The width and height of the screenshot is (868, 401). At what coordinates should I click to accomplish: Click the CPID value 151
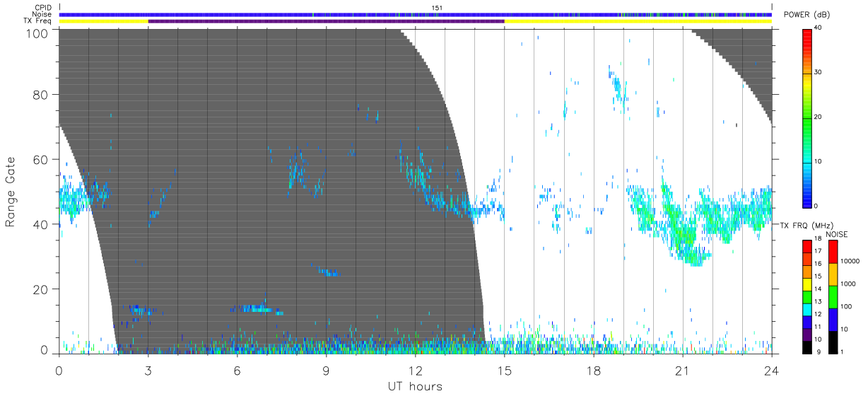tap(436, 8)
